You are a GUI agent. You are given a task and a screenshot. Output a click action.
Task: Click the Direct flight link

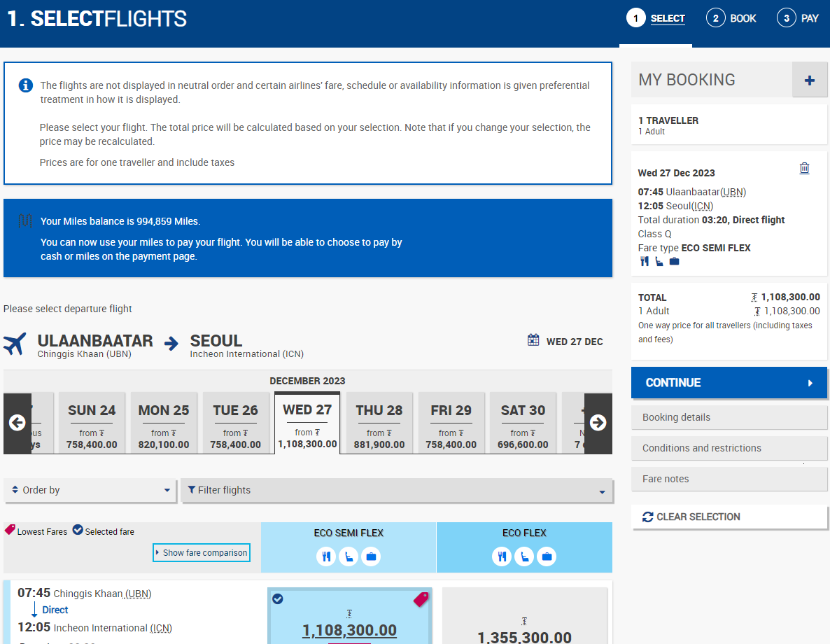[x=55, y=610]
